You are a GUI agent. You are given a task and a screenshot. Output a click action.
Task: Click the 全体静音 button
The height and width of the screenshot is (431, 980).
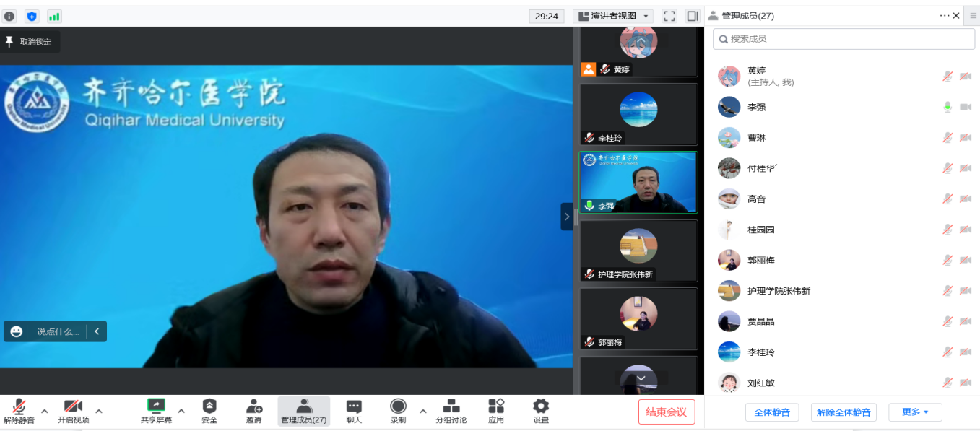tap(772, 412)
